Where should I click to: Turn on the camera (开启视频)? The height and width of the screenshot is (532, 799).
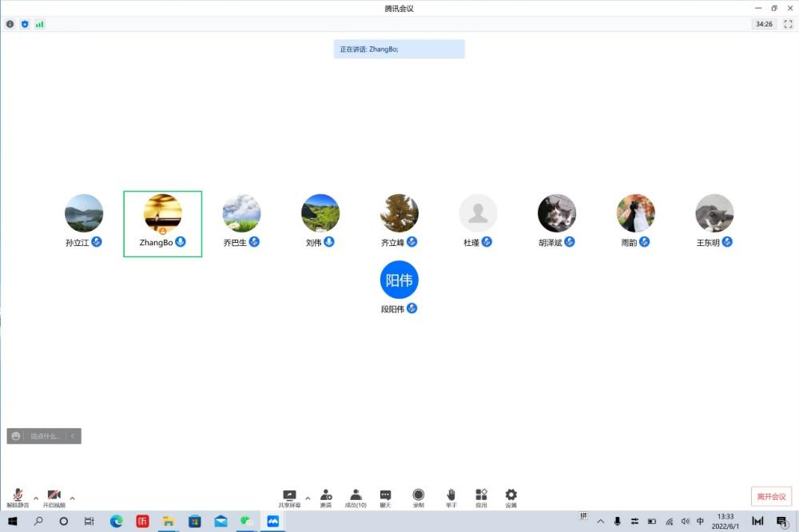click(x=54, y=497)
